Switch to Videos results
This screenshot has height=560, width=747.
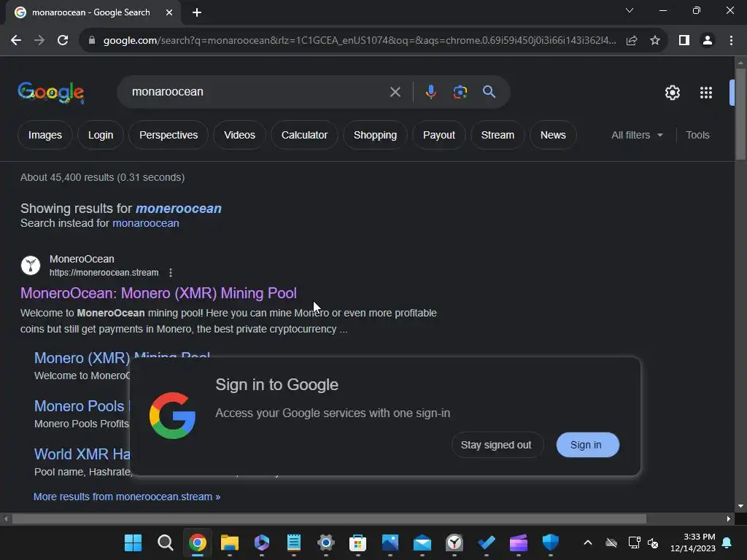pos(239,135)
